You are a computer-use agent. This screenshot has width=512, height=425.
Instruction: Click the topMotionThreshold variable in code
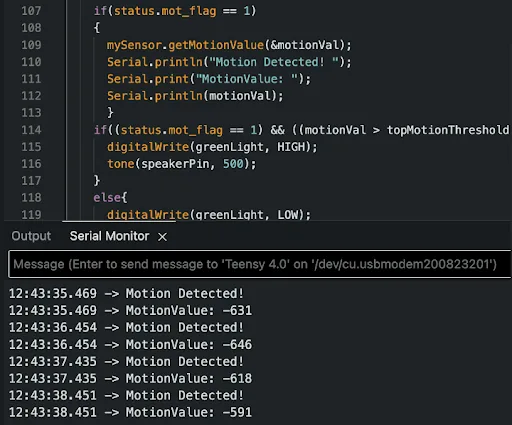[448, 130]
